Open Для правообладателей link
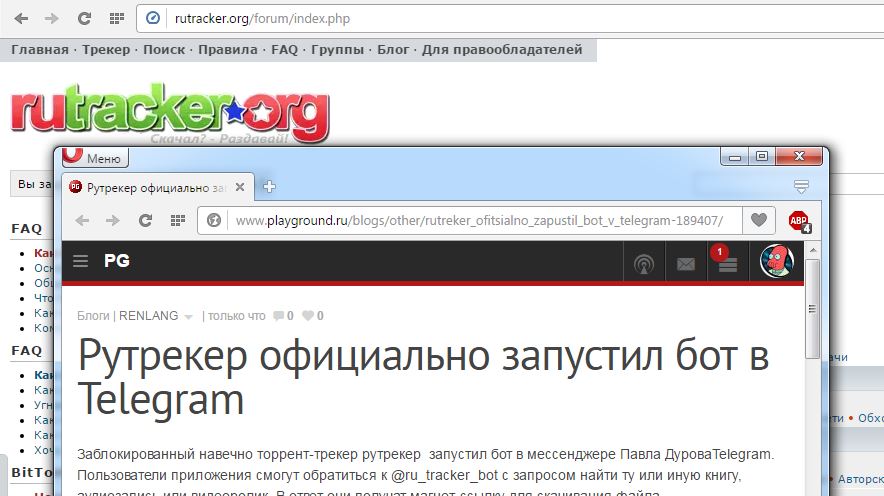This screenshot has height=496, width=884. pos(502,50)
